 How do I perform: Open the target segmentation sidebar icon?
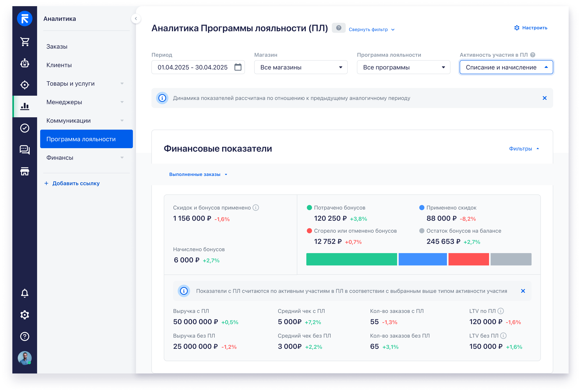coord(25,85)
